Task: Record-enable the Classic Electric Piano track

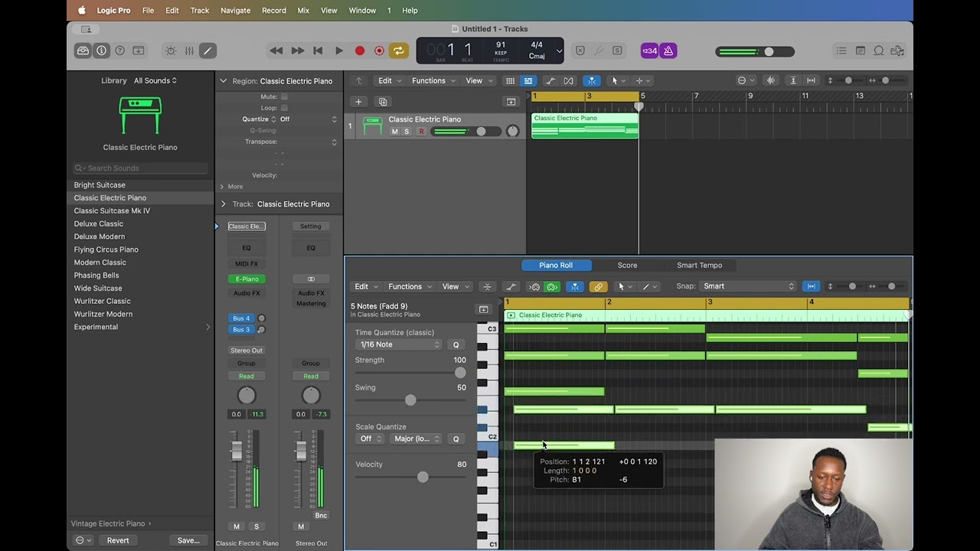Action: 420,132
